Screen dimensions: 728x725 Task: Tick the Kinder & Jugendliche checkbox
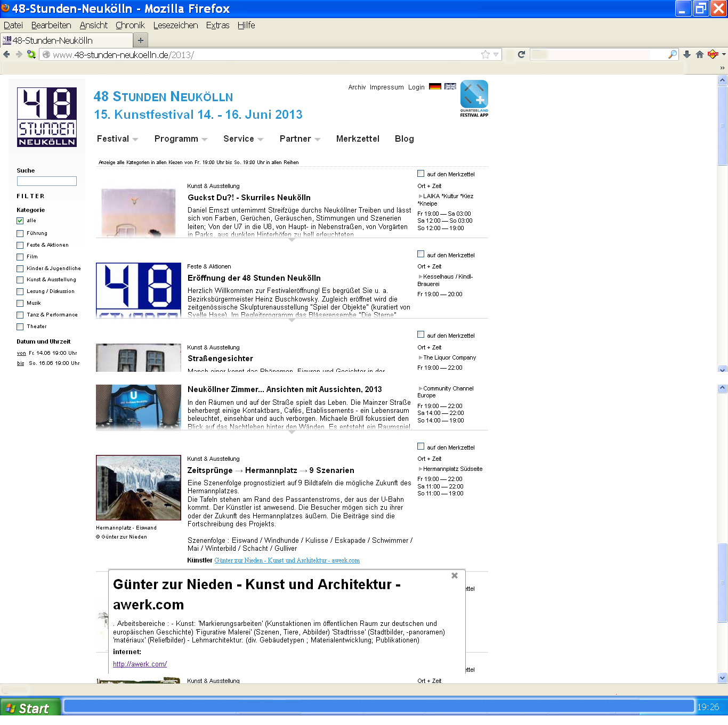click(20, 268)
